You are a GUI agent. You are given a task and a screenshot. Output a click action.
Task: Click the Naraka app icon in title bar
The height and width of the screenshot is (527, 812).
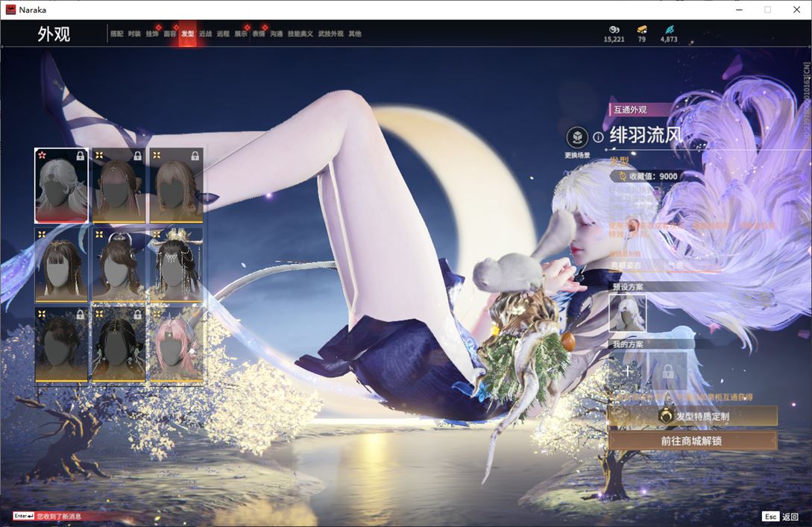tap(10, 10)
